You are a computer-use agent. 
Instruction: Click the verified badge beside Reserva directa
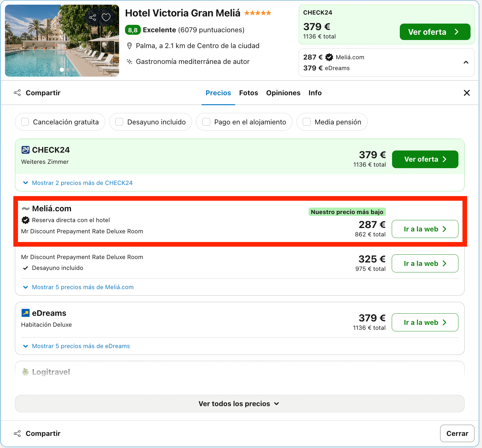tap(25, 220)
